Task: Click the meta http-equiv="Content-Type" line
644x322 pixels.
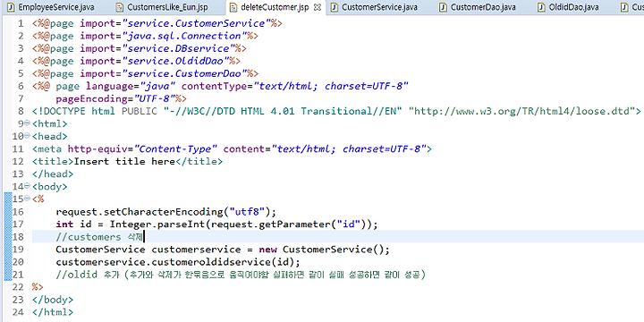Action: pyautogui.click(x=232, y=149)
